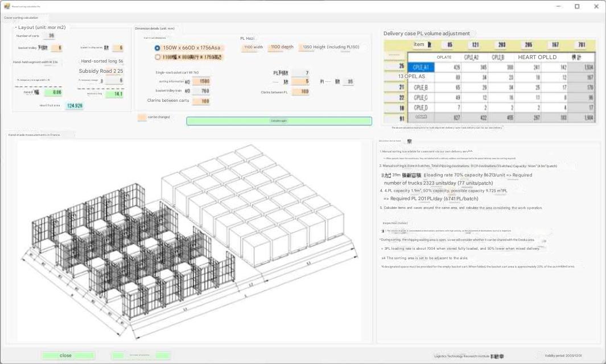Click the basket trolley train 760 field
Screen dimensions: 606x364
pos(201,91)
